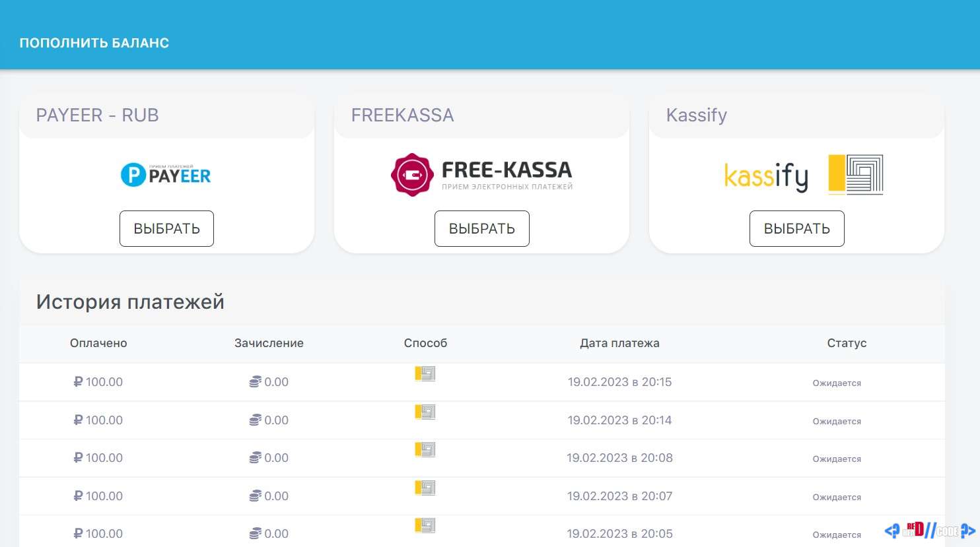Click Kassify icon in 20:08 payment row
980x547 pixels.
(x=425, y=450)
